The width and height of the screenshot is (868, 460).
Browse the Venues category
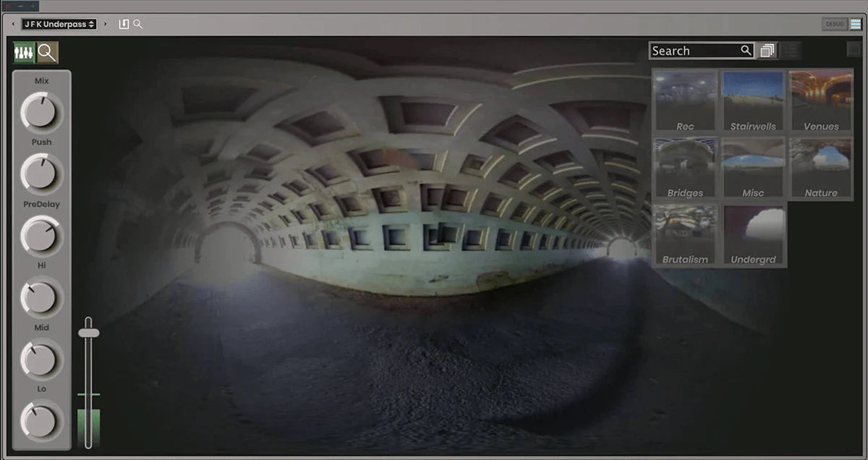820,100
